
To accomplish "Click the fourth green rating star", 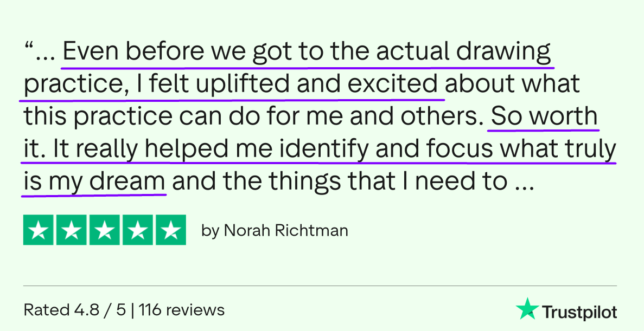I will coord(138,230).
